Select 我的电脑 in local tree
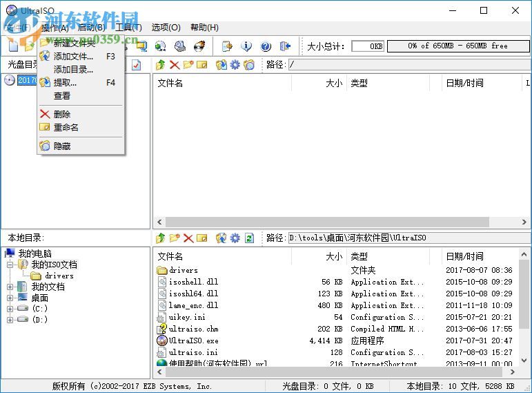Viewport: 532px width, 393px height. [x=35, y=253]
